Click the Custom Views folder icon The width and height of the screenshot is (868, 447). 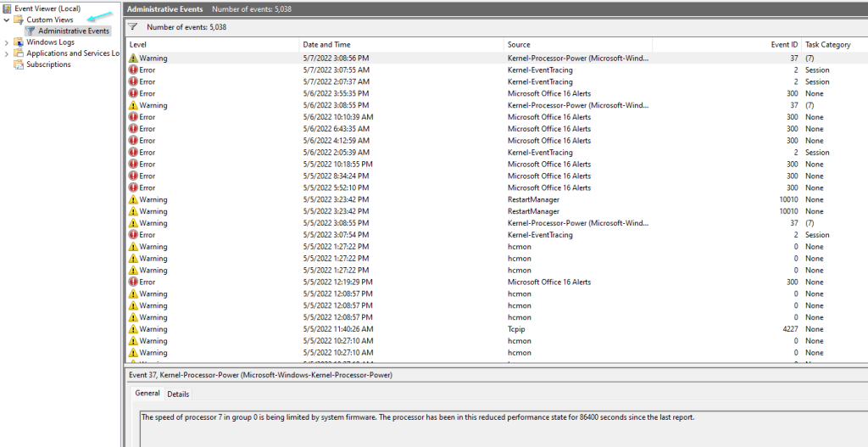19,20
